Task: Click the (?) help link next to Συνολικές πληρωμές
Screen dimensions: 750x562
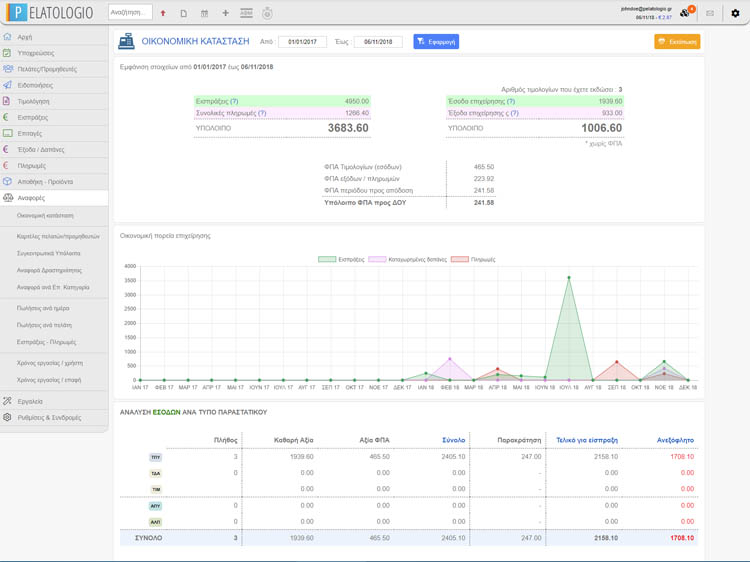Action: click(262, 113)
